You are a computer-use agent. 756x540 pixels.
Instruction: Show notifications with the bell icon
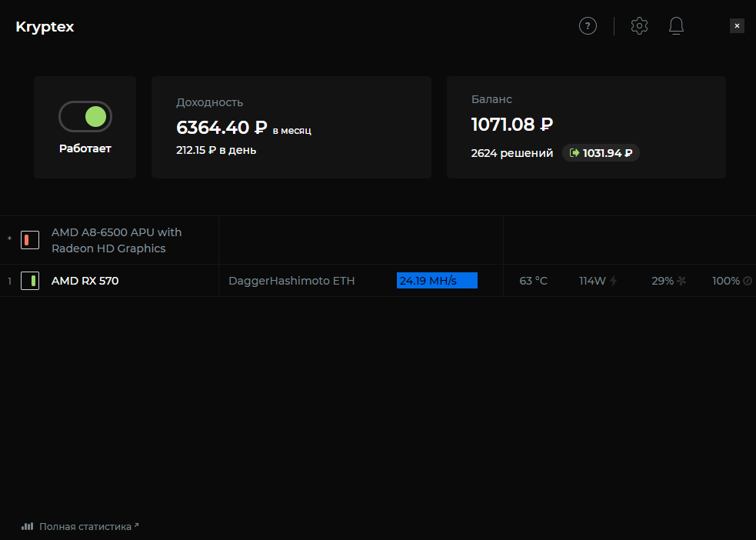coord(677,26)
